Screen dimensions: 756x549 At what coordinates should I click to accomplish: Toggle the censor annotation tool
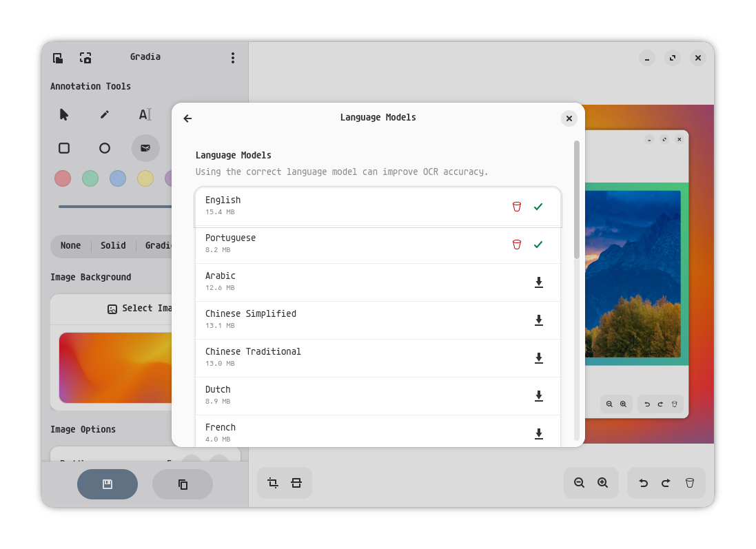[145, 147]
